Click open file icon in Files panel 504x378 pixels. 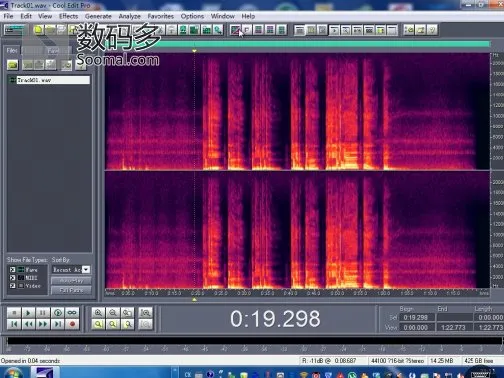(13, 65)
